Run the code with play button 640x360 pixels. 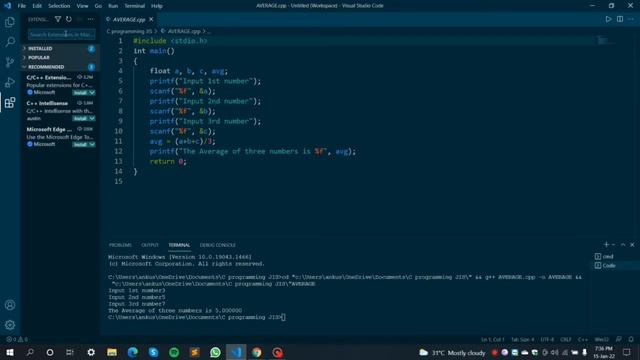coord(608,19)
